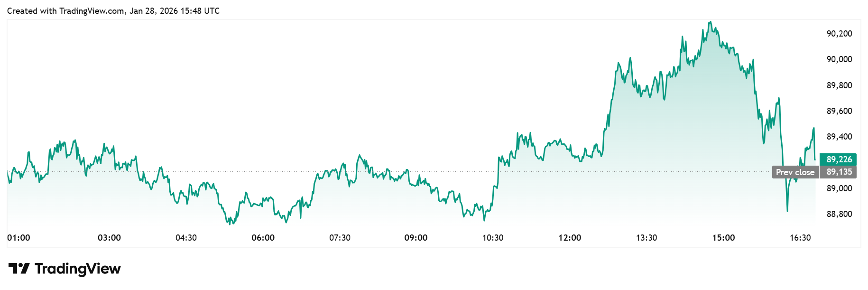Click the 16:30 time axis label
The image size is (868, 290).
click(x=800, y=238)
